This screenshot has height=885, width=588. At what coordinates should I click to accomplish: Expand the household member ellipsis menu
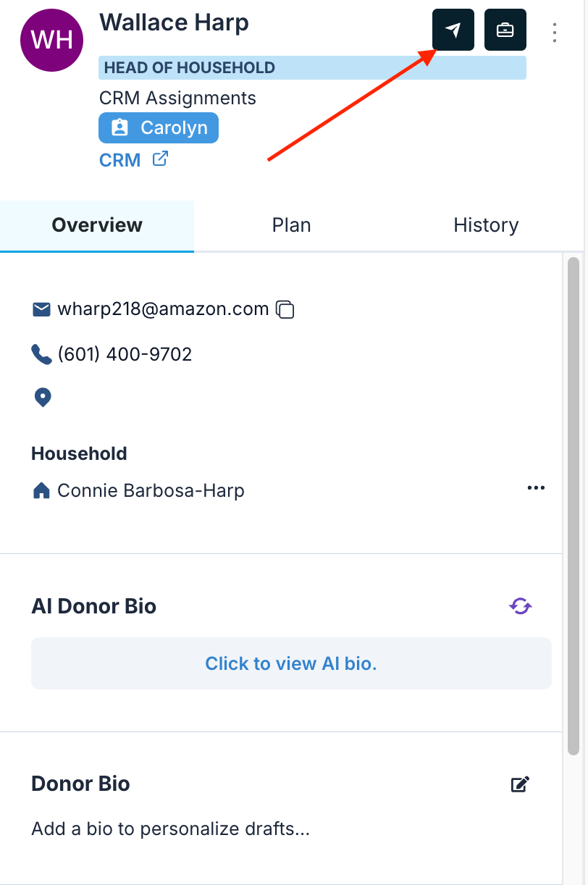click(536, 488)
